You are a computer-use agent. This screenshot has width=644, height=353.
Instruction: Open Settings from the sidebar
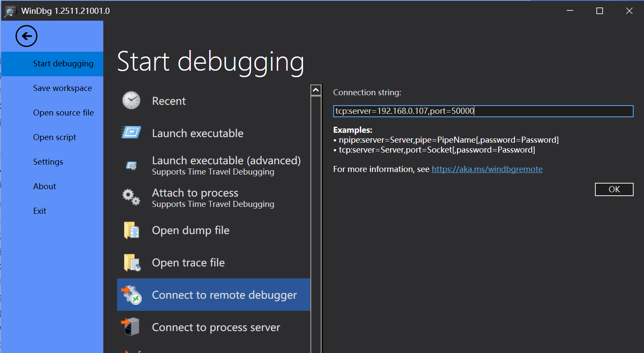pos(52,162)
